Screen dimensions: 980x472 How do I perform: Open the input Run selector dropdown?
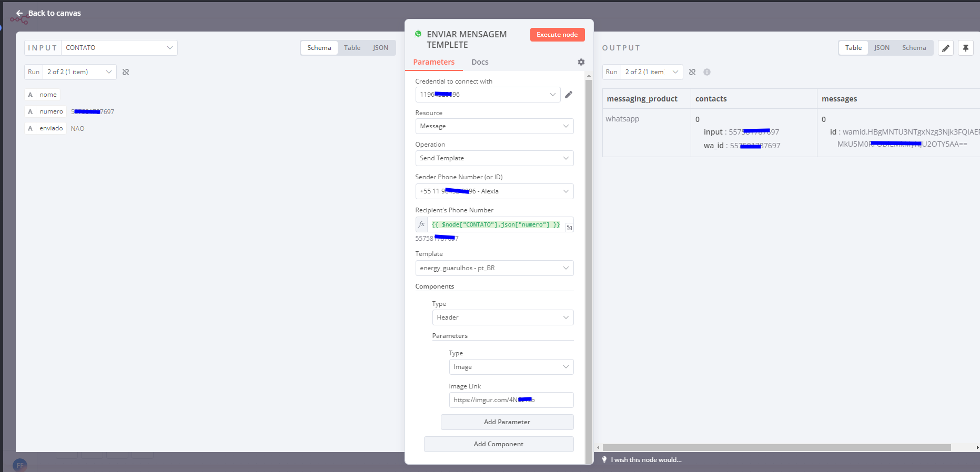click(79, 72)
